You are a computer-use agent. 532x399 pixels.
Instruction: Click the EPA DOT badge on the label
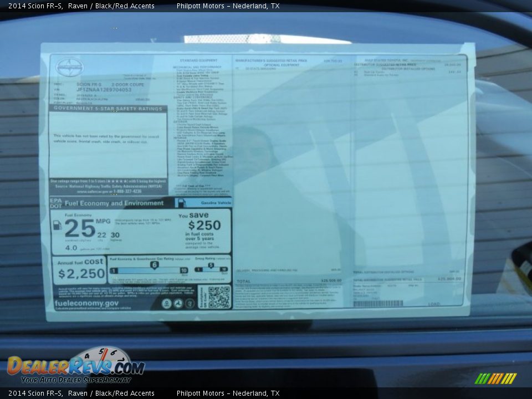pyautogui.click(x=56, y=203)
